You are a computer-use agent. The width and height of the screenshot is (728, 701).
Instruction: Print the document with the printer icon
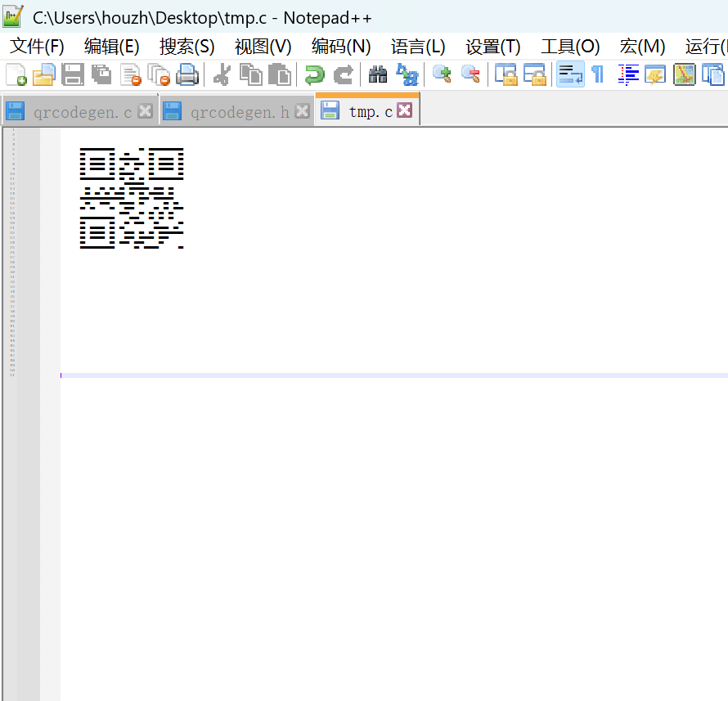[x=187, y=74]
